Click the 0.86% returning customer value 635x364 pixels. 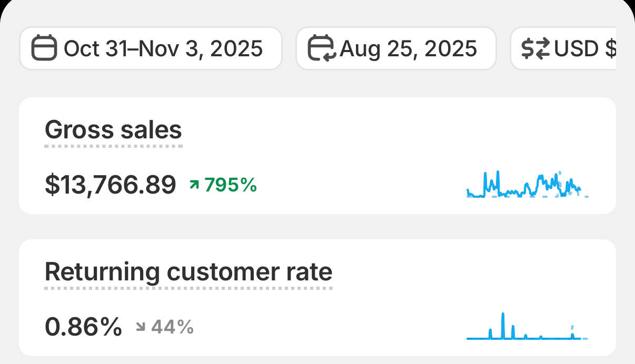point(83,327)
